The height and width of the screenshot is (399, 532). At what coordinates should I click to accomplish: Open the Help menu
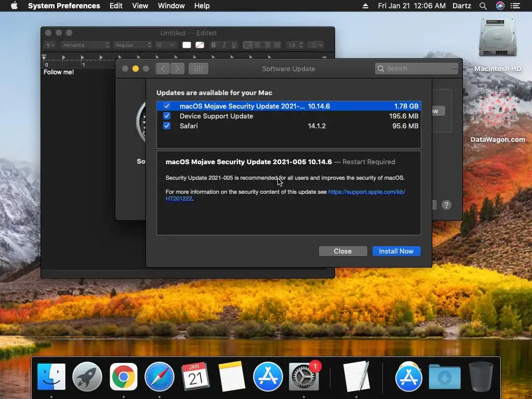coord(202,6)
